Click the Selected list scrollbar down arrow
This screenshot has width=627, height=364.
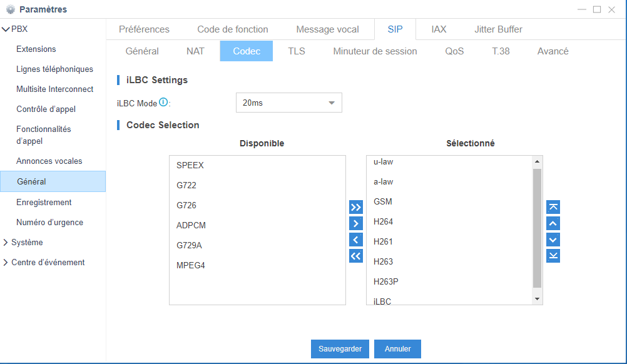click(x=537, y=300)
